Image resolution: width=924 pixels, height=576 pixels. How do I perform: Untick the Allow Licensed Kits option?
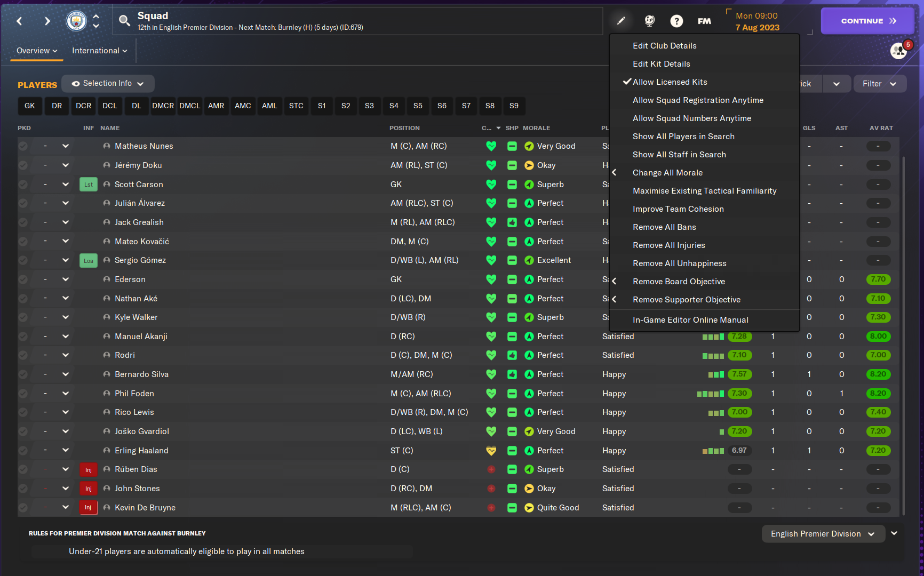click(x=670, y=82)
